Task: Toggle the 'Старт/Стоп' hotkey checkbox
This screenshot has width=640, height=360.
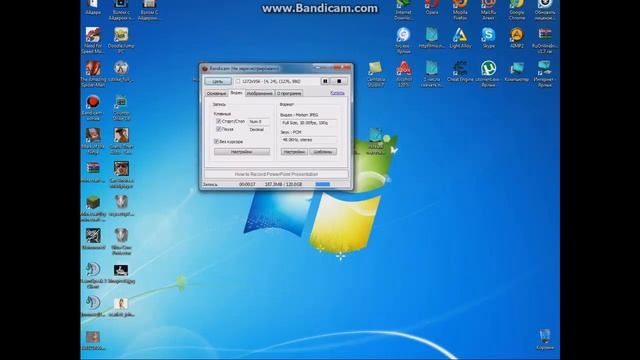Action: [218, 121]
